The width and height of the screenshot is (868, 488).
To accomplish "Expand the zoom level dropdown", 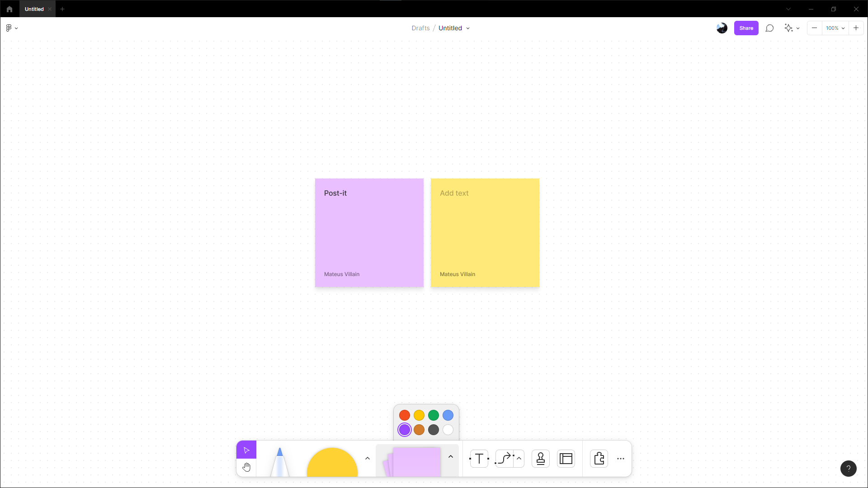I will [843, 28].
